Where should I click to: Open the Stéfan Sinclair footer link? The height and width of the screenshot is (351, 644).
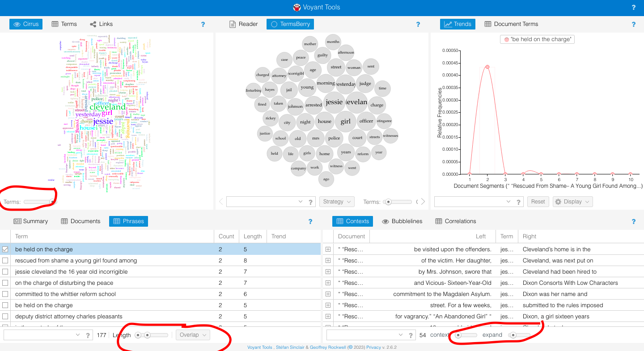click(x=291, y=347)
